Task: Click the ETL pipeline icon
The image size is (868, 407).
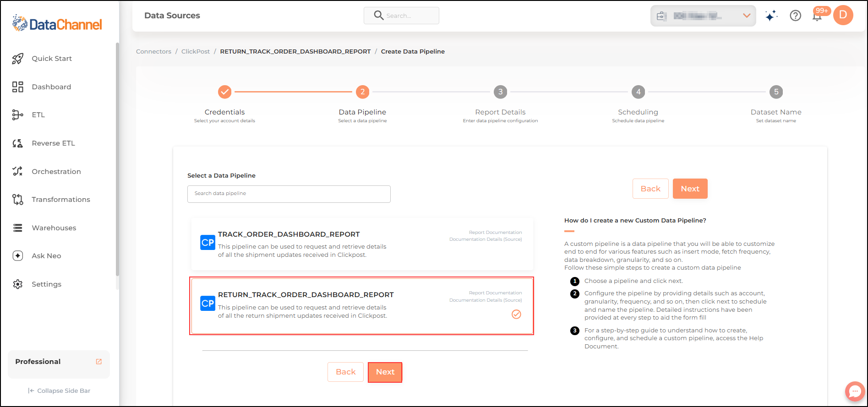Action: (17, 115)
